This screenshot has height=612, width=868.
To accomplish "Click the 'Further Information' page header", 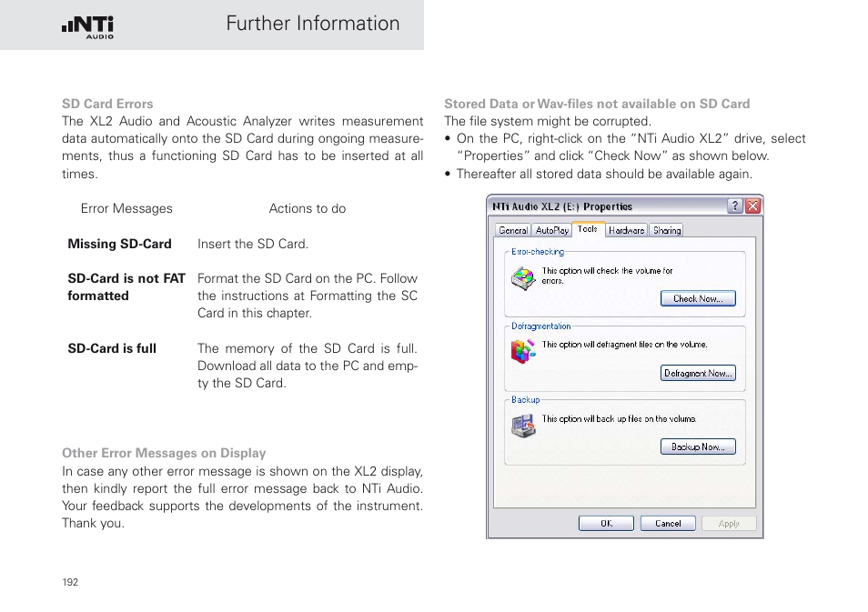I will coord(313,24).
